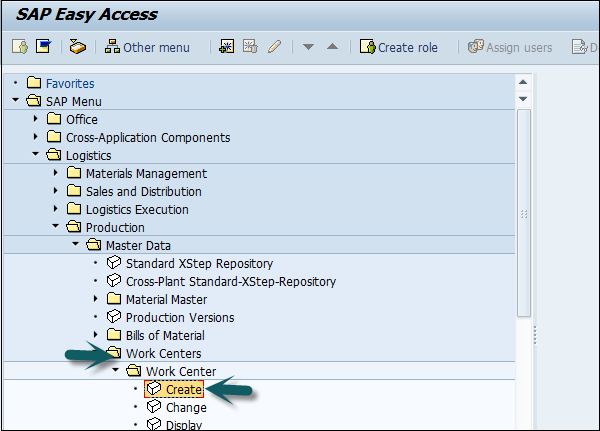The height and width of the screenshot is (431, 600).
Task: Click the move favorite down arrow
Action: tap(309, 47)
